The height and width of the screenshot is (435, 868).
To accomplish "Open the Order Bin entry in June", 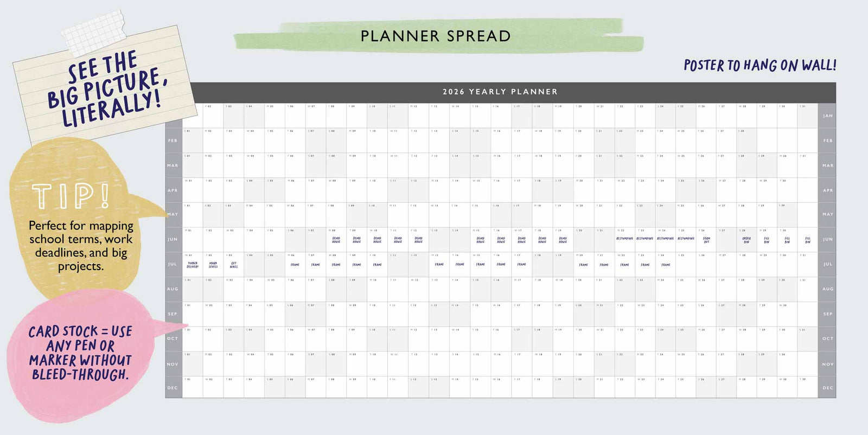I will pos(746,239).
